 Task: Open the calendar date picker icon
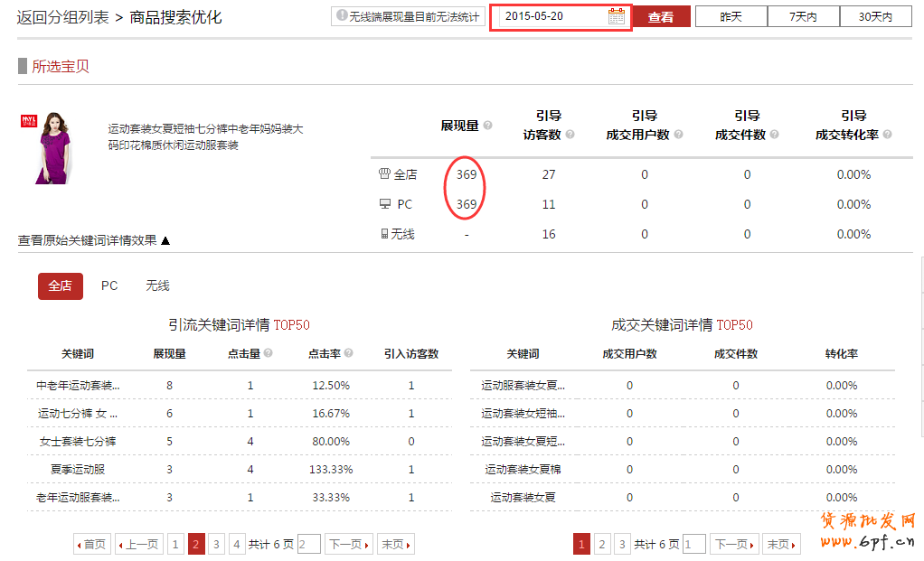[x=617, y=16]
